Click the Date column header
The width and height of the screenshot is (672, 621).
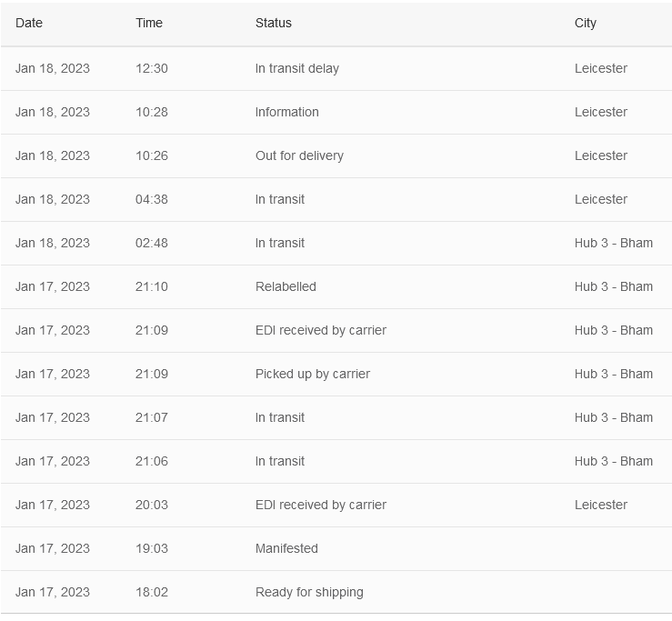29,23
